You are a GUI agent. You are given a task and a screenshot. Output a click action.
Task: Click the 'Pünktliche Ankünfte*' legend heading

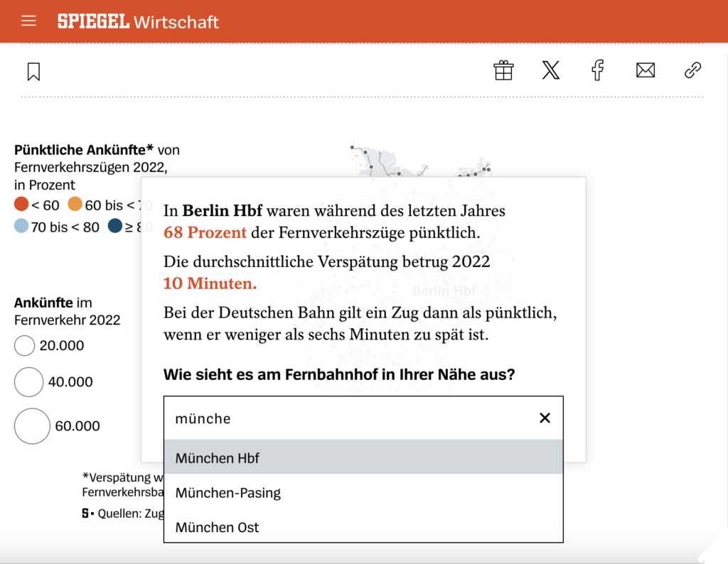[84, 150]
